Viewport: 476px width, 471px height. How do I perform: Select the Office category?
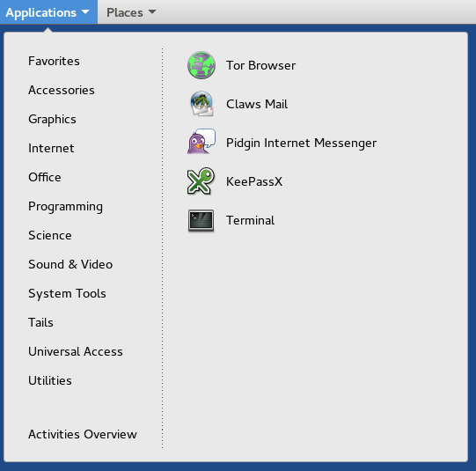[45, 177]
